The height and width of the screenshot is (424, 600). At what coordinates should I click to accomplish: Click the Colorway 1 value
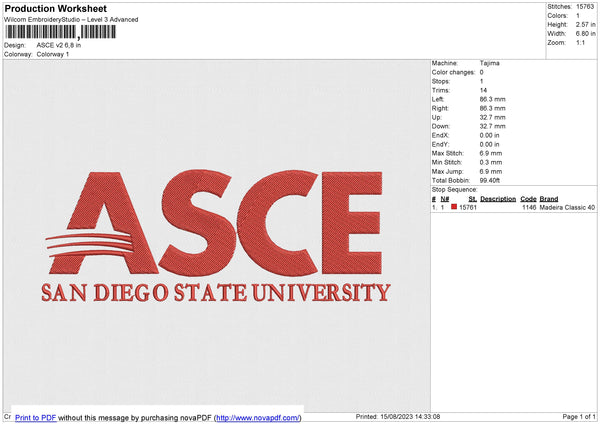[53, 54]
